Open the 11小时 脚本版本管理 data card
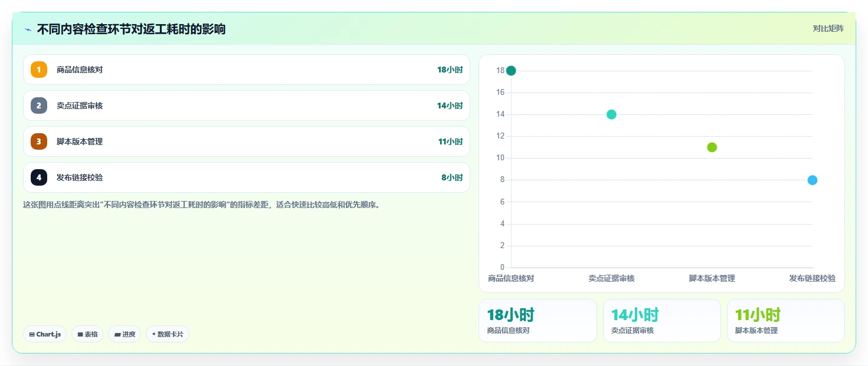Screen dimensions: 868x366 [x=785, y=321]
